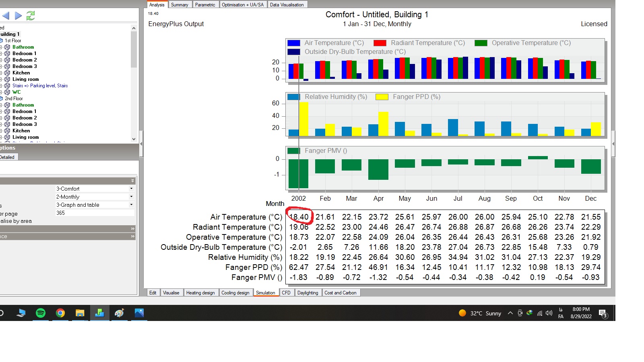Click the days per page field showing 365
644x362 pixels.
[95, 213]
